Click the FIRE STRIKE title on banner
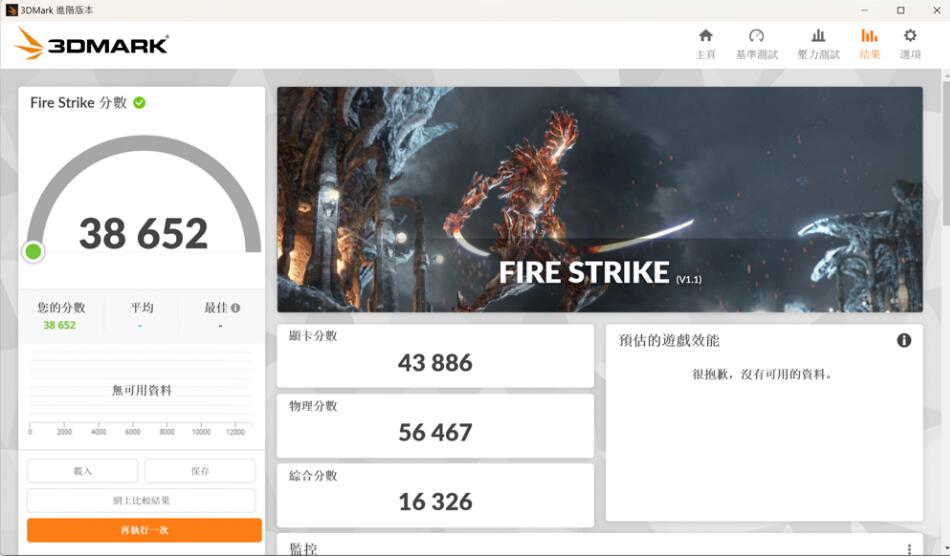950x557 pixels. coord(584,273)
